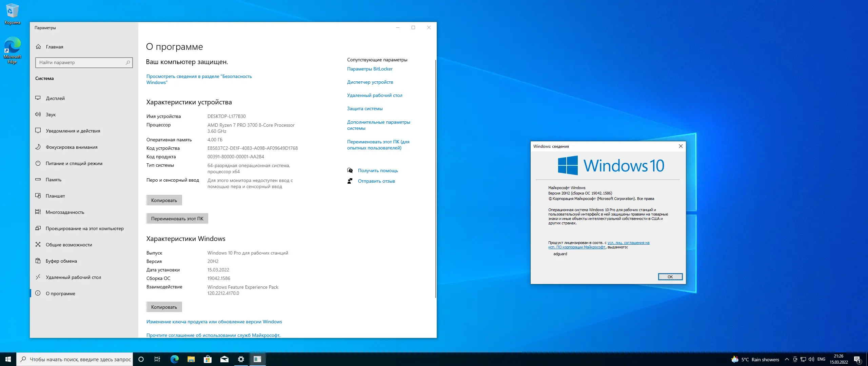Viewport: 868px width, 366px height.
Task: Click OK in Windows сведения dialog
Action: (670, 277)
